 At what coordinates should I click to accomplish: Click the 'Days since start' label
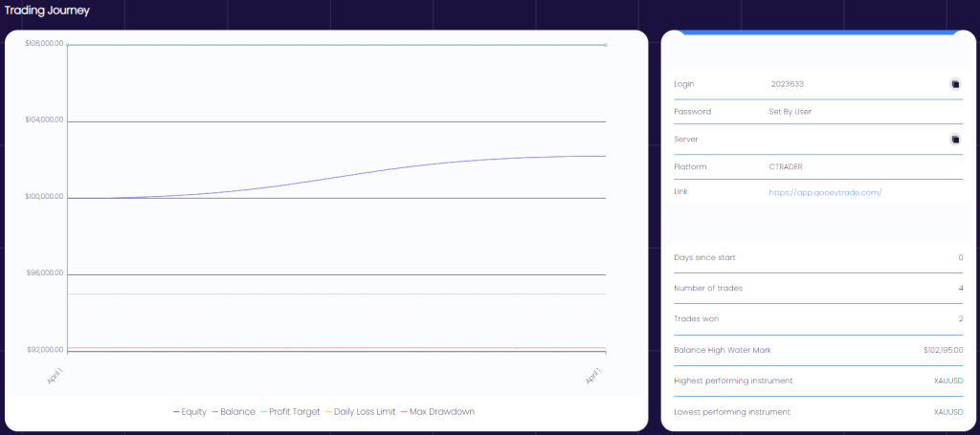704,257
